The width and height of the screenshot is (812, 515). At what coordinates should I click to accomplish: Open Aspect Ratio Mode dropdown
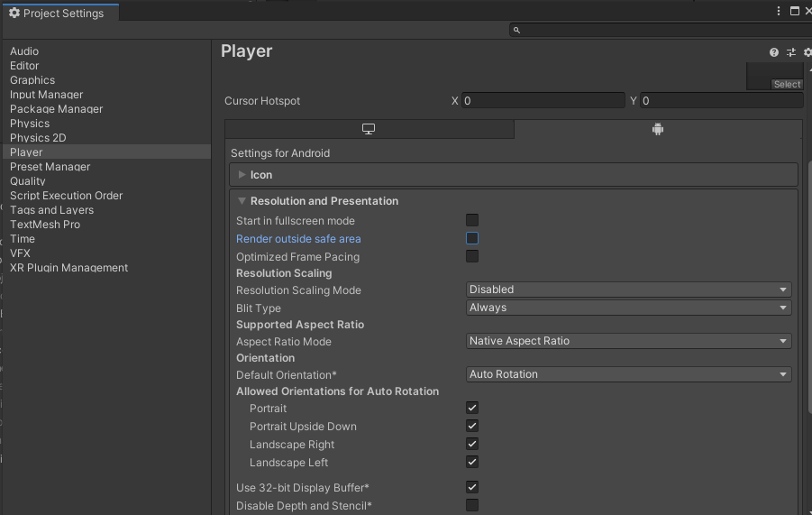(x=628, y=341)
